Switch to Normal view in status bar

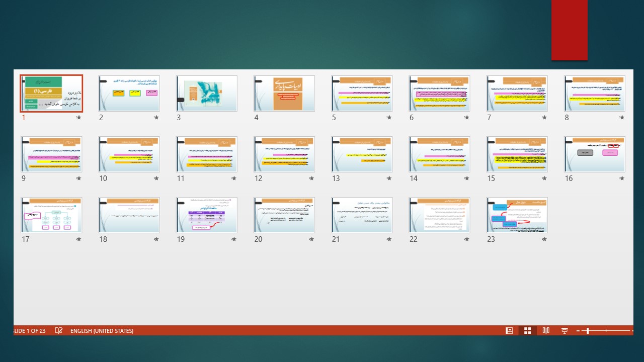coord(509,331)
